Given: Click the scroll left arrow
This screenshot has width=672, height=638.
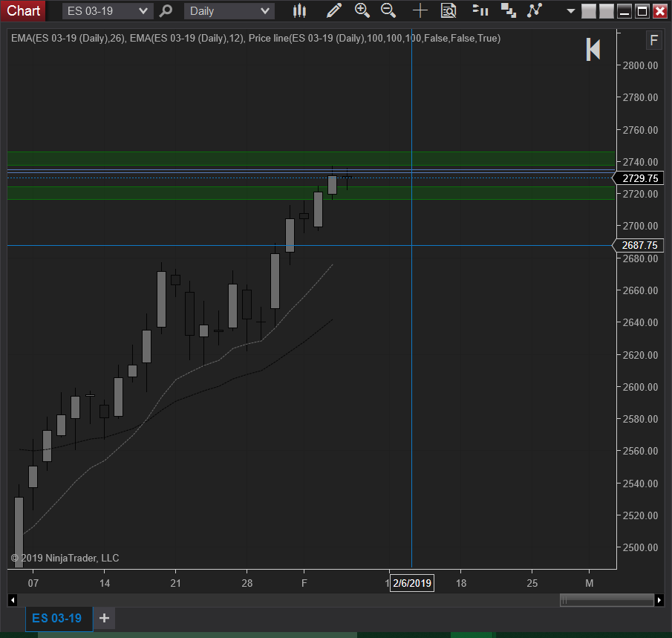Looking at the screenshot, I should 13,600.
